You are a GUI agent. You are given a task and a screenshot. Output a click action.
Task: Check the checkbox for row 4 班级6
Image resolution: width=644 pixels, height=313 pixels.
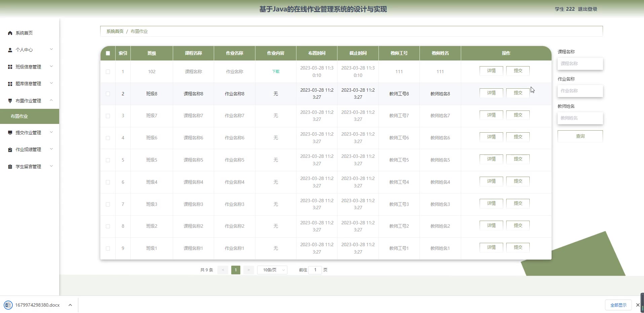click(108, 138)
